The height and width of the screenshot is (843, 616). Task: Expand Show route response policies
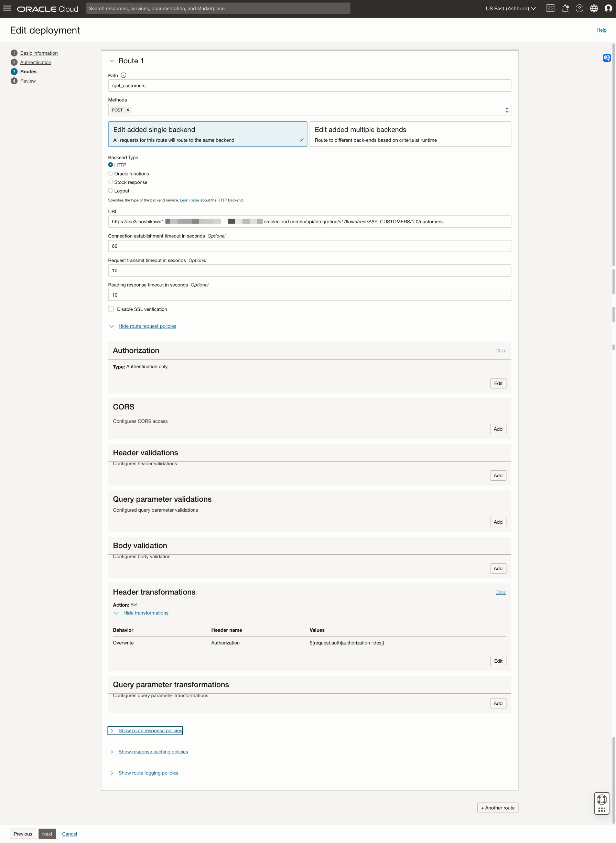150,730
